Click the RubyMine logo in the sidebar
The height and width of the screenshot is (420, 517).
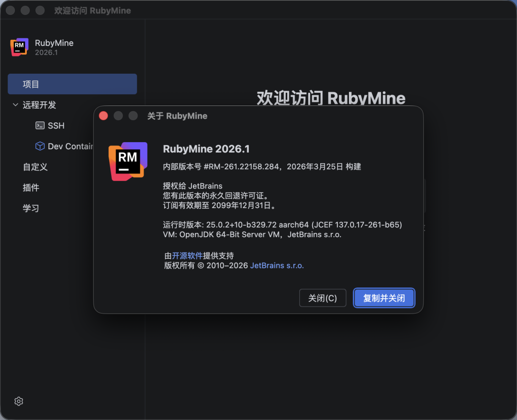19,47
